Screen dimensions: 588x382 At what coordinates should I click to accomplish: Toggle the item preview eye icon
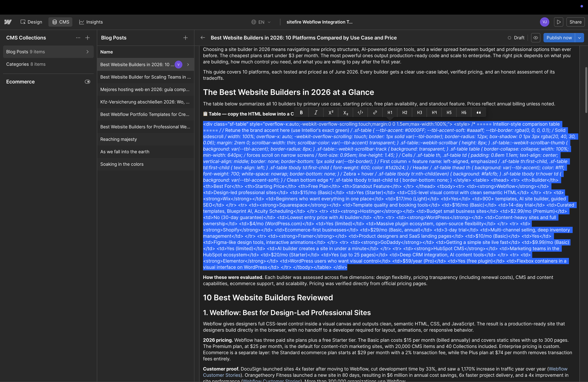pos(535,38)
